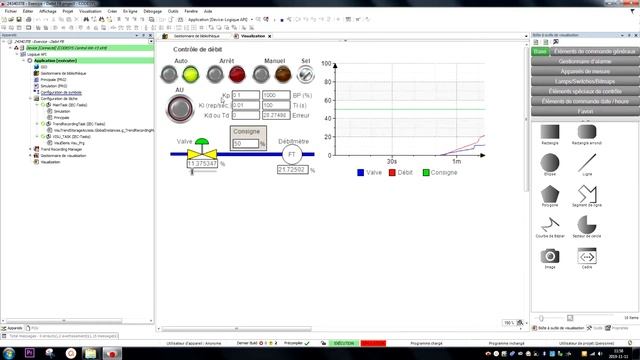The width and height of the screenshot is (640, 360).
Task: Click the zoom magnifier icon near 150%
Action: [x=520, y=323]
